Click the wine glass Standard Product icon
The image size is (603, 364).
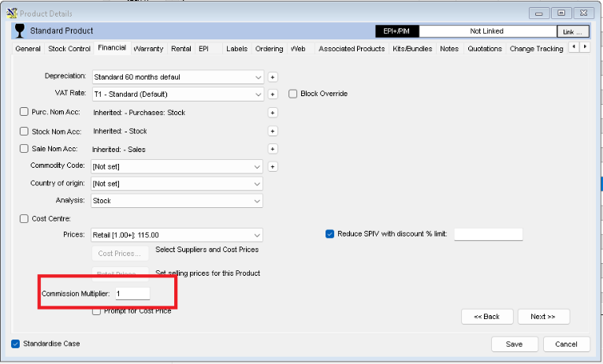coord(20,31)
